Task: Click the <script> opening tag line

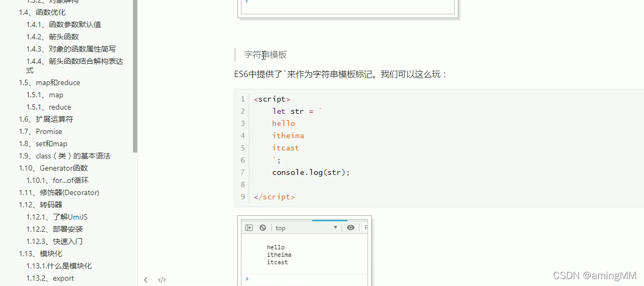Action: pyautogui.click(x=272, y=99)
